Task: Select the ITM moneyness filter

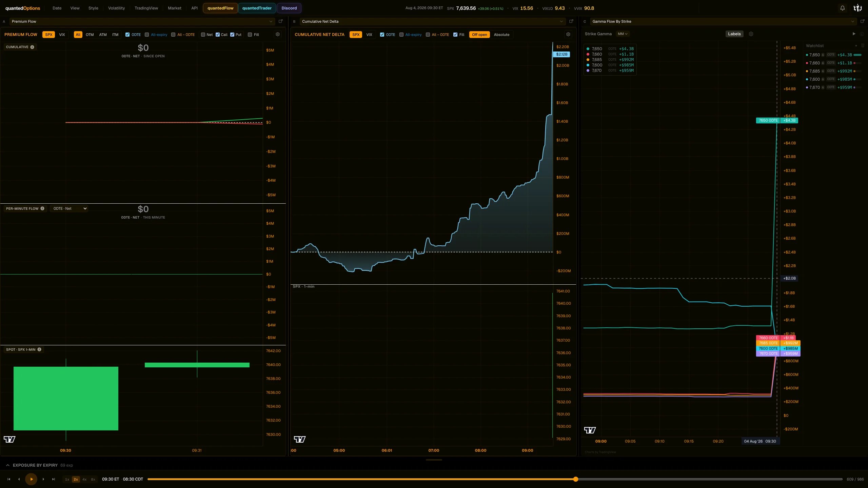Action: point(115,35)
